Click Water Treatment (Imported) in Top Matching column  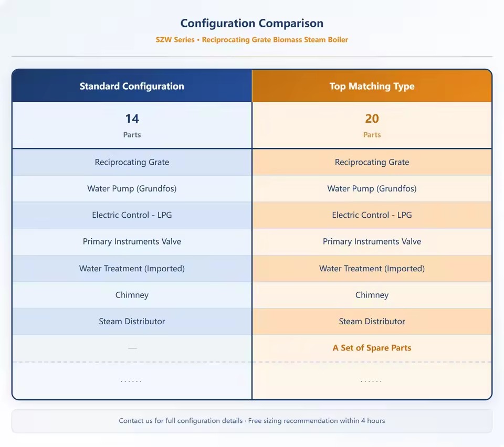click(372, 269)
